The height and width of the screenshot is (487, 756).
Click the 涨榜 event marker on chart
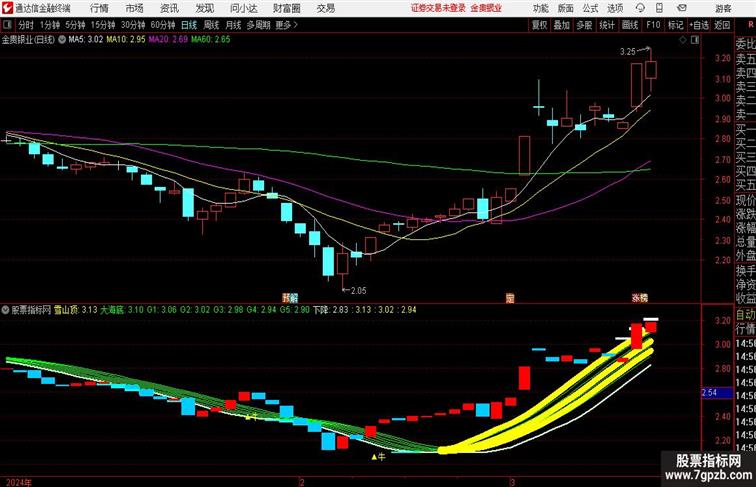[640, 298]
